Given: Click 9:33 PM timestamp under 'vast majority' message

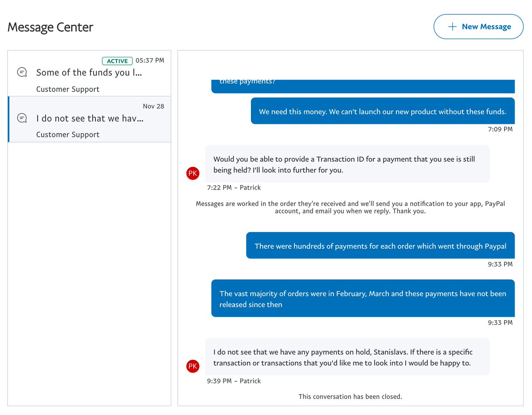Looking at the screenshot, I should (500, 323).
